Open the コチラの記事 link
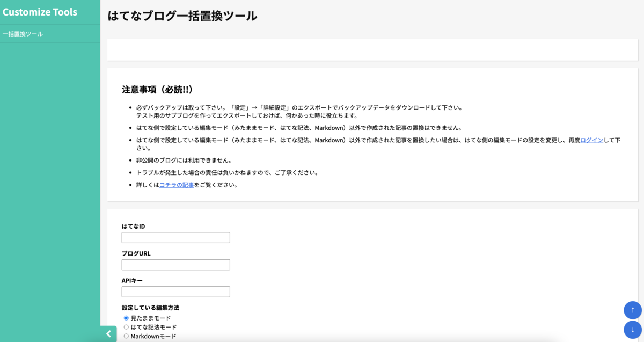This screenshot has height=342, width=644. tap(177, 185)
